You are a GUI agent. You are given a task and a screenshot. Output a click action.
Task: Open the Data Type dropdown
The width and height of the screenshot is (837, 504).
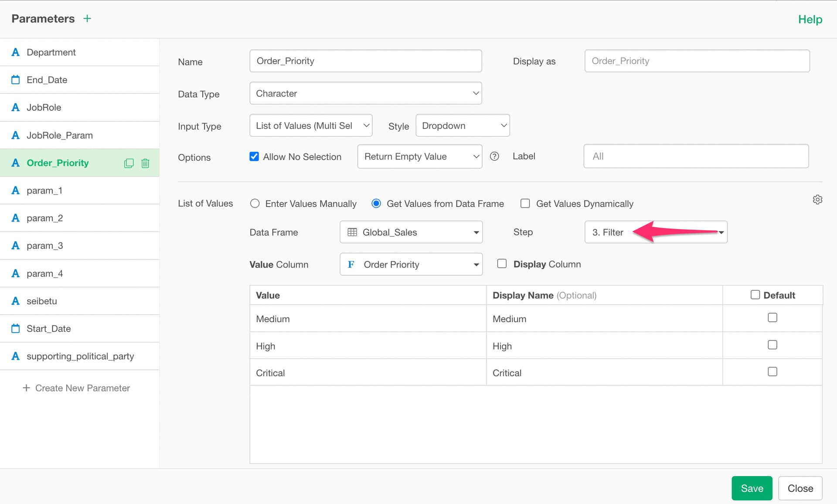pos(365,93)
